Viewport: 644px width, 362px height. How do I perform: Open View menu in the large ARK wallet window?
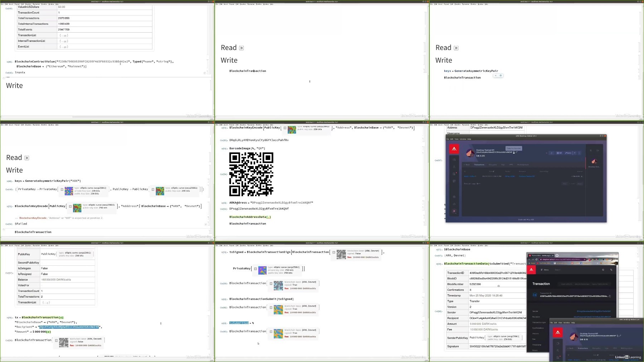(x=457, y=139)
